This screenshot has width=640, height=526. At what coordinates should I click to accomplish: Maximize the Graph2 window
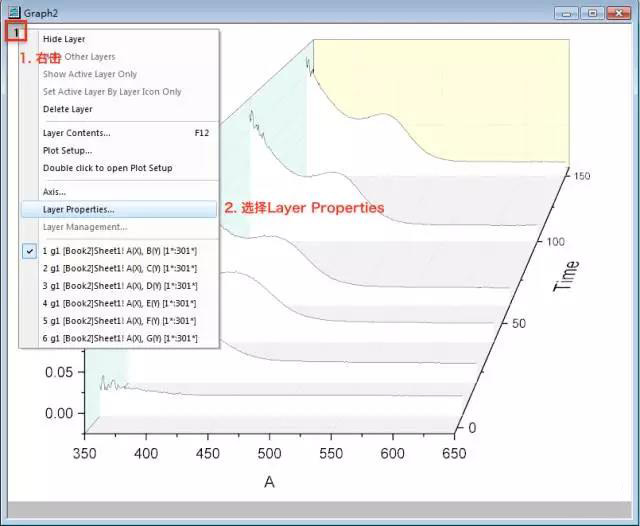click(x=594, y=12)
